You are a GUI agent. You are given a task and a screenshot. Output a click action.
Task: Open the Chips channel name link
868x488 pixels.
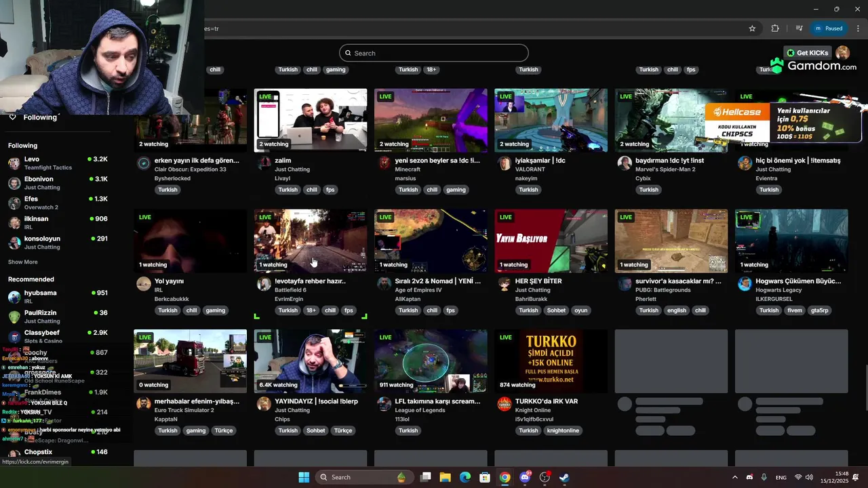pos(282,419)
